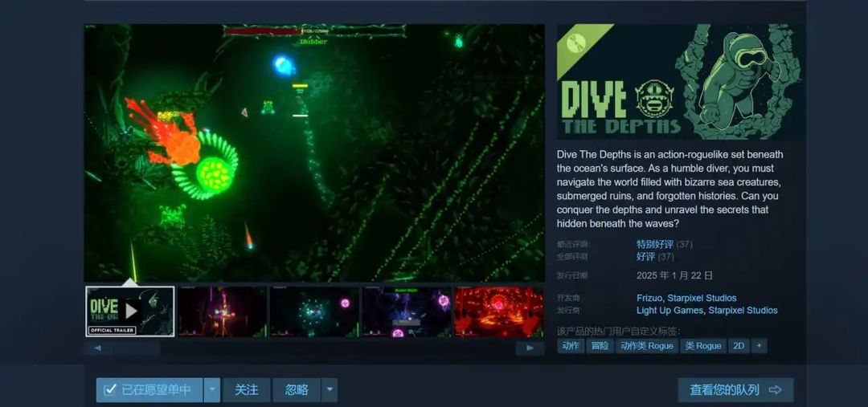Open the 动作类 Rogue tag
The width and height of the screenshot is (868, 407).
pos(646,346)
